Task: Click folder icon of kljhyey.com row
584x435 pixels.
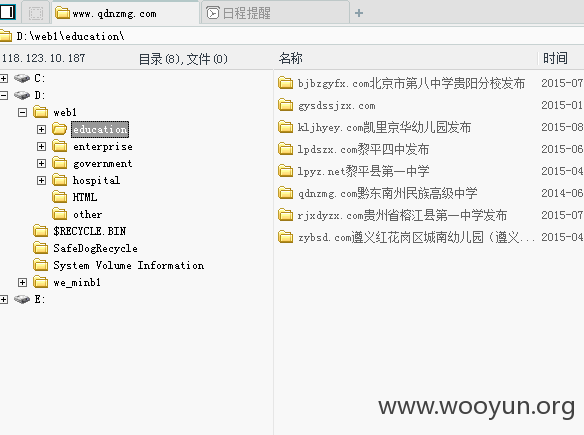Action: pyautogui.click(x=286, y=127)
